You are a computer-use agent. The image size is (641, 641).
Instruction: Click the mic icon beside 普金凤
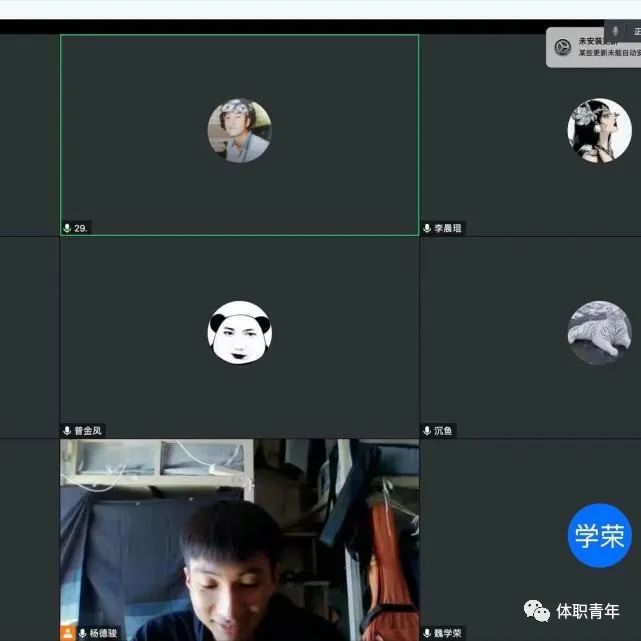[x=67, y=431]
